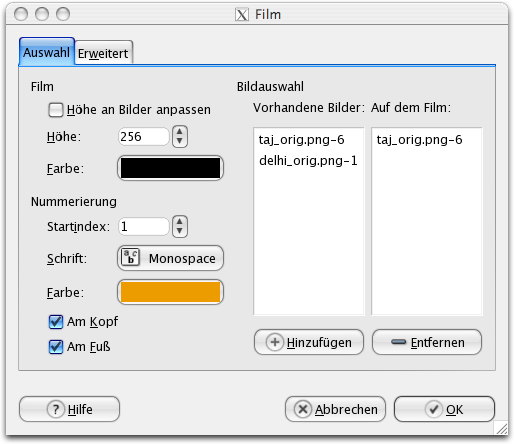Viewport: 514px width, 444px height.
Task: Open the Monospace font selector button
Action: pos(170,258)
